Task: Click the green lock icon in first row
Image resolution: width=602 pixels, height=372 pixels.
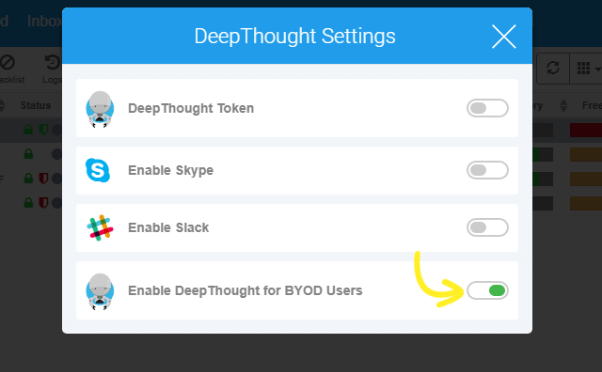Action: pyautogui.click(x=28, y=130)
